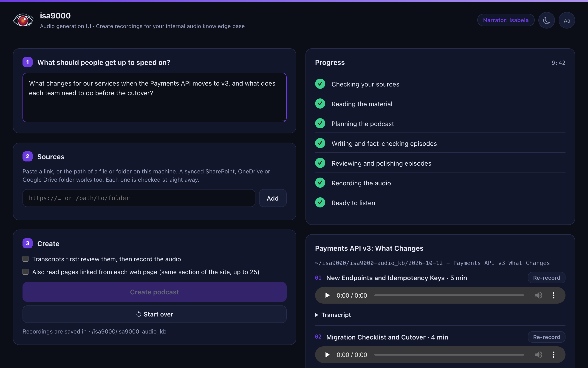This screenshot has height=368, width=588.
Task: Mute the episode 01 audio player
Action: (538, 295)
